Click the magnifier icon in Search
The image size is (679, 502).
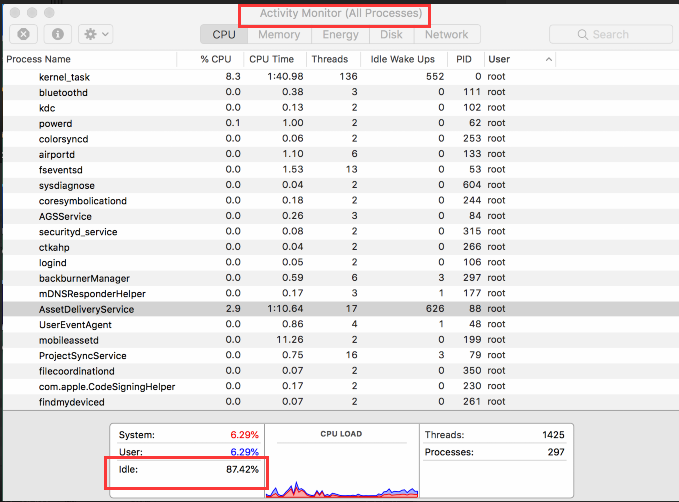[x=582, y=34]
